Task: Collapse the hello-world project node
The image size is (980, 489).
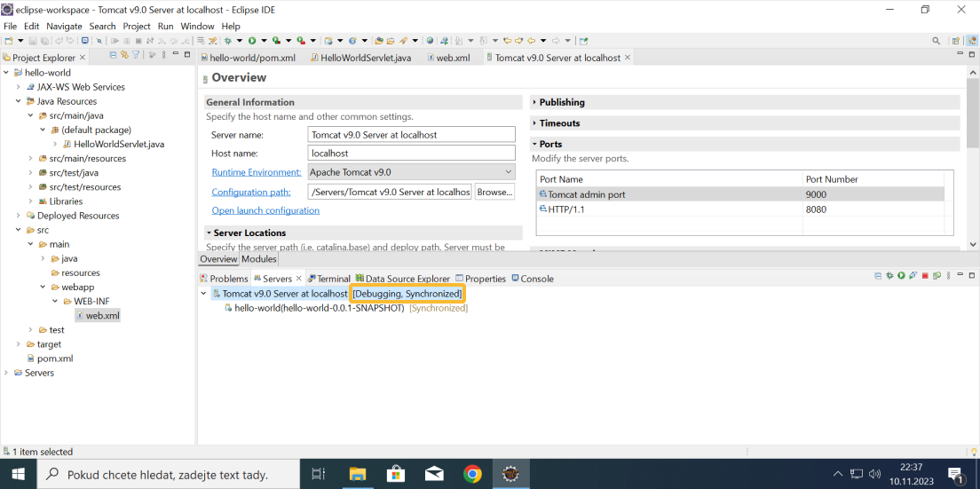Action: 6,73
